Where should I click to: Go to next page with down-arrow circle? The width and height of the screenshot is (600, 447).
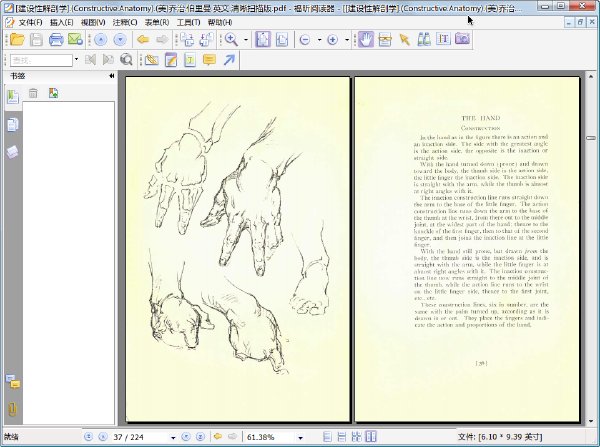coord(120,39)
